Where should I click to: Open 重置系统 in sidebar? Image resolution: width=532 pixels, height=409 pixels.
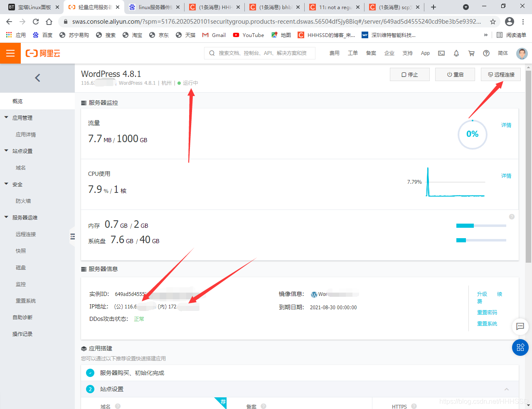click(x=26, y=301)
